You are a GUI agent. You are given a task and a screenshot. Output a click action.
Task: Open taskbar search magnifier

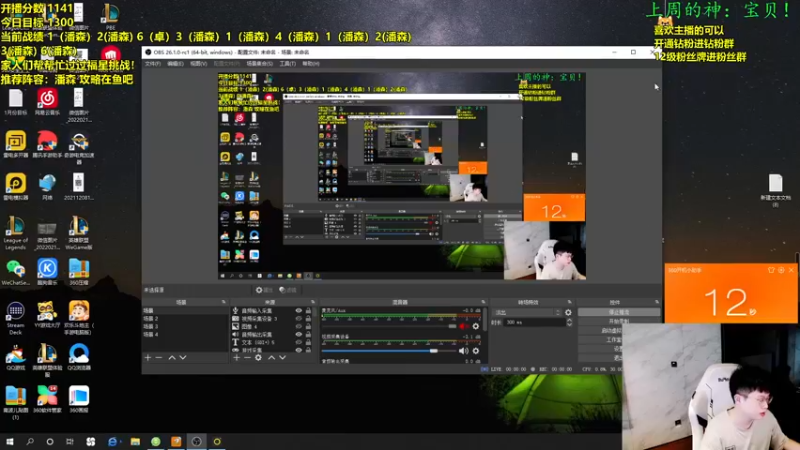[30, 441]
